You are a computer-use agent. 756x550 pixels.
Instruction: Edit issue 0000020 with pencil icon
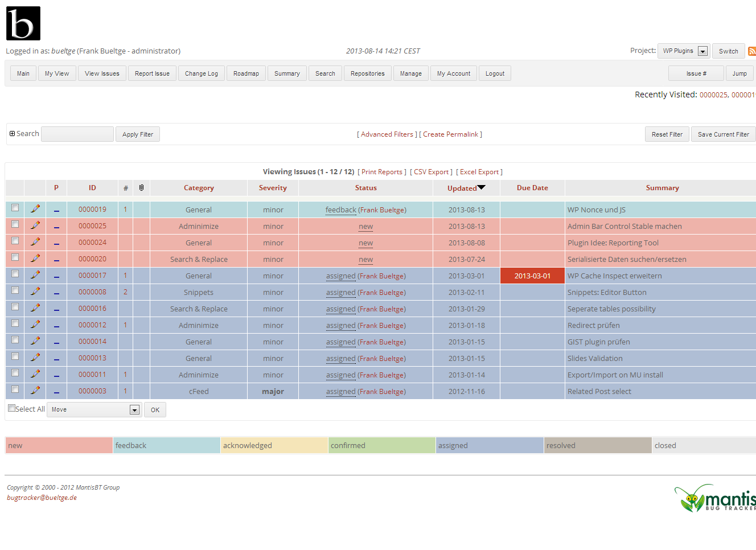pyautogui.click(x=35, y=258)
